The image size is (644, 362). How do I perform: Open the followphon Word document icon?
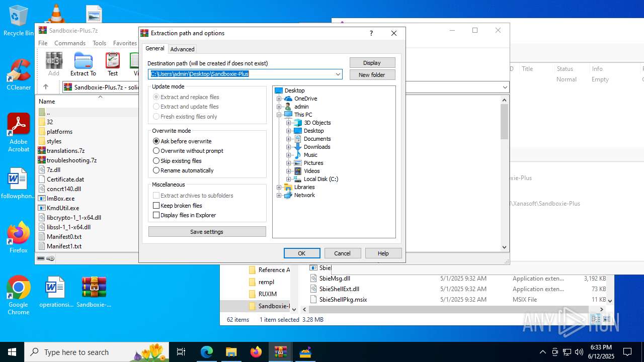[18, 184]
